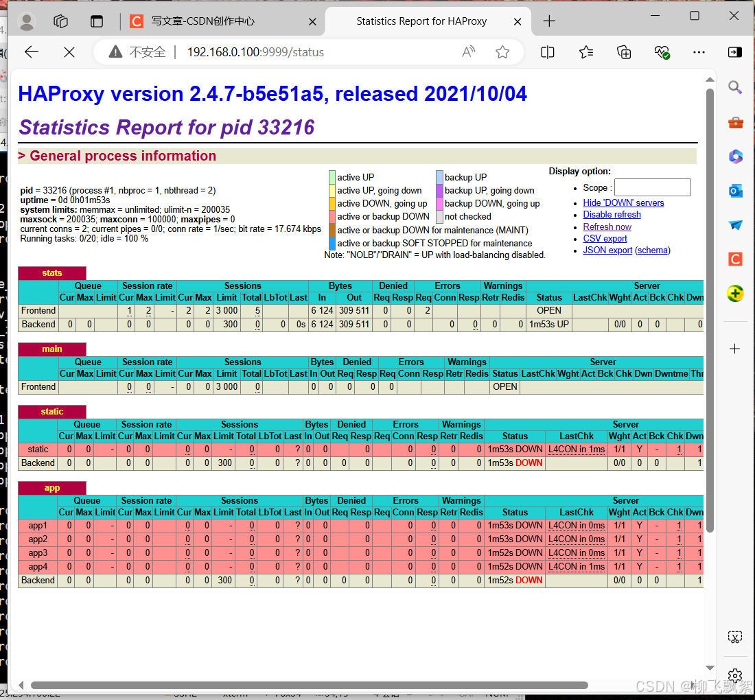This screenshot has height=700, width=755.
Task: Open the favorites list icon
Action: [x=586, y=52]
